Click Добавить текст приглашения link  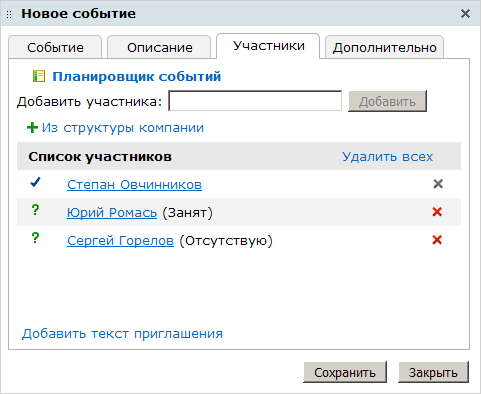pyautogui.click(x=122, y=334)
